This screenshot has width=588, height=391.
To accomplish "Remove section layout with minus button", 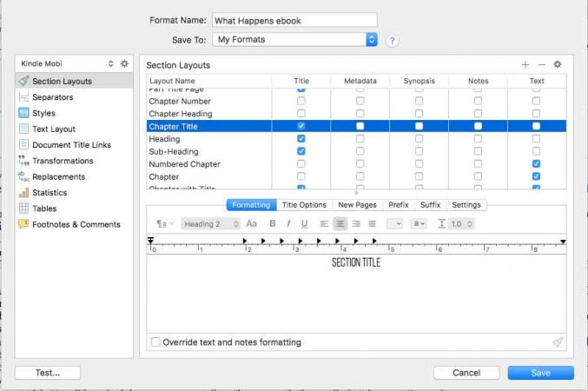I will coord(541,64).
